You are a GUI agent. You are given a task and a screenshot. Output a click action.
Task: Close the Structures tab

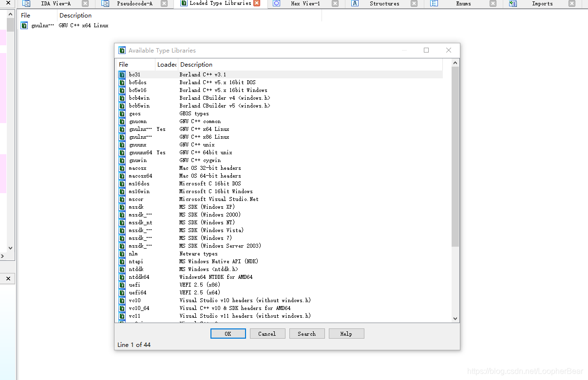coord(414,3)
